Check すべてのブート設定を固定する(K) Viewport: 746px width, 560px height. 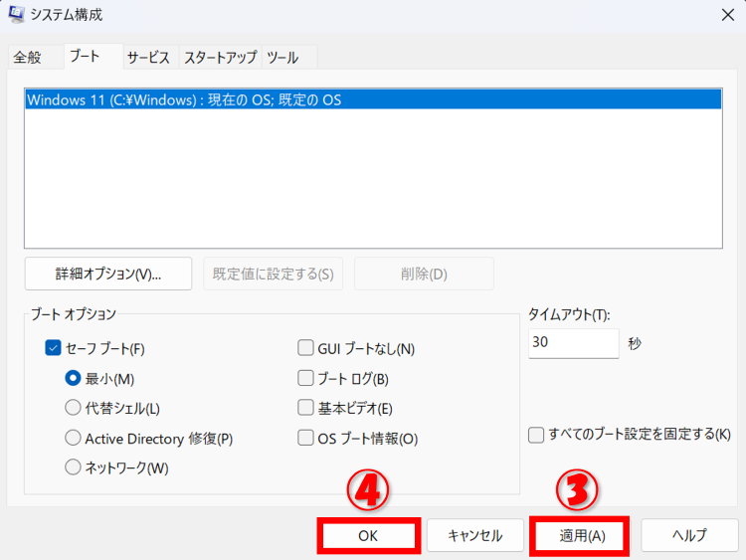click(536, 435)
